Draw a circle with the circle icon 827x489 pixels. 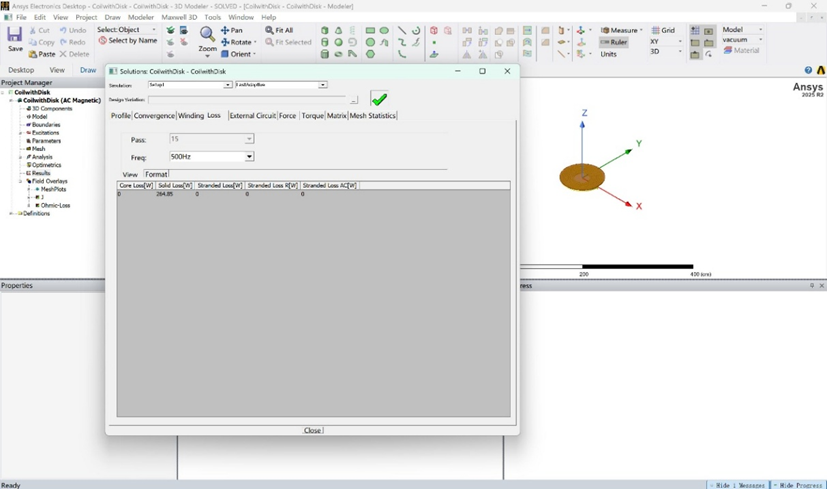pos(370,42)
